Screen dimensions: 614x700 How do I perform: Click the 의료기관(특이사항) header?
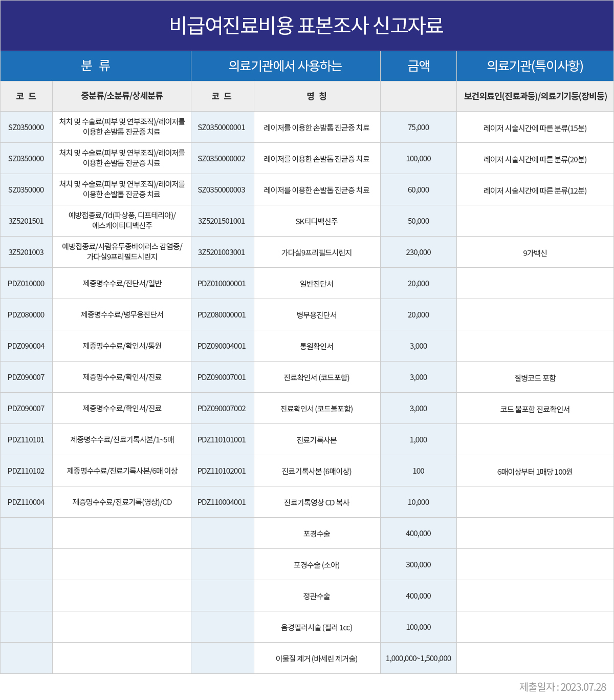coord(535,66)
